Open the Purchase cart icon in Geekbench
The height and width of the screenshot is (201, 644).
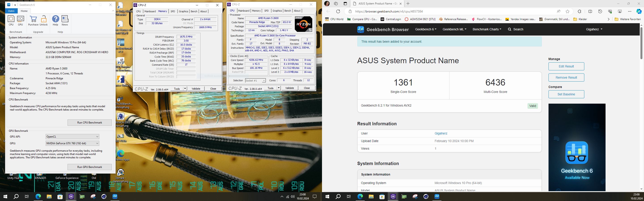[x=33, y=21]
